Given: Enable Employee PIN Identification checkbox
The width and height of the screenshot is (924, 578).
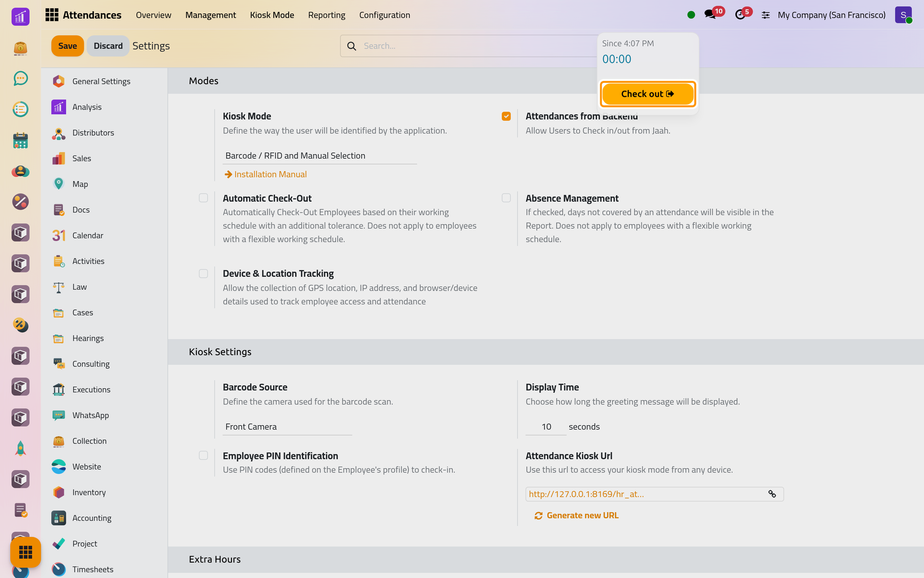Looking at the screenshot, I should pos(204,456).
